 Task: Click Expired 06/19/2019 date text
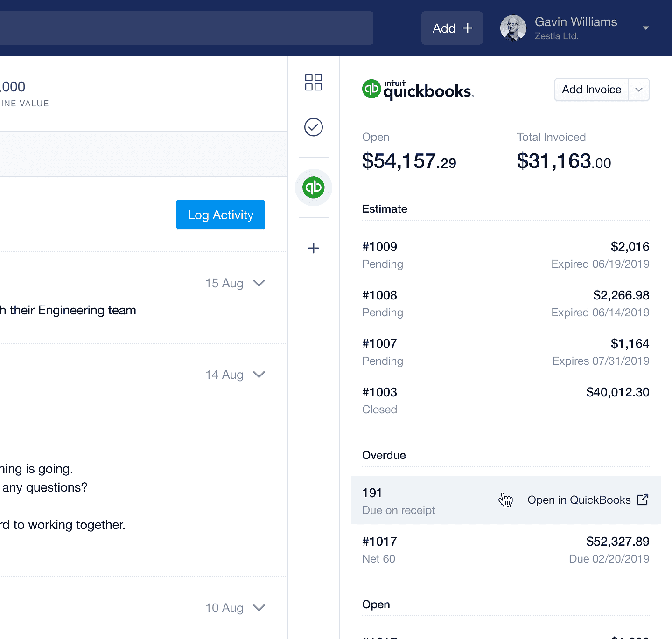pyautogui.click(x=600, y=264)
